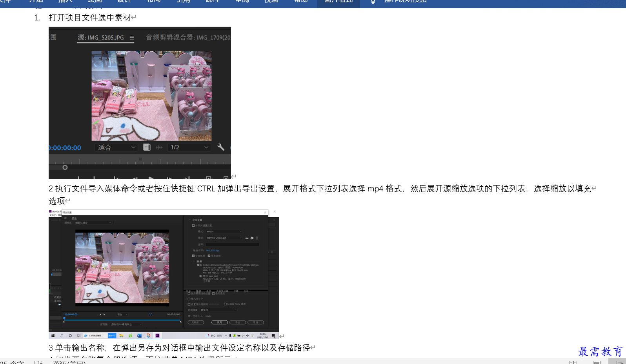
Task: Click the red circular app icon beside Word in pictured taskbar
Action: [148, 336]
